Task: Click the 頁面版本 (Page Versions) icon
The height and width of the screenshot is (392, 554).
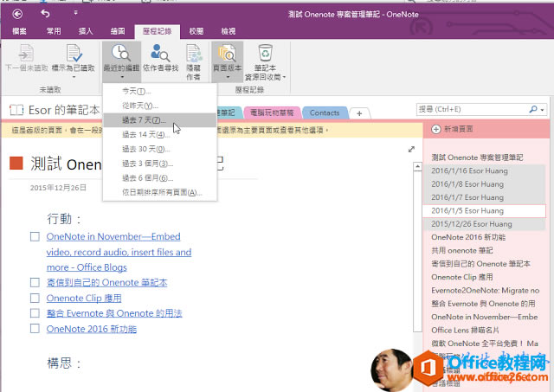Action: tap(229, 54)
